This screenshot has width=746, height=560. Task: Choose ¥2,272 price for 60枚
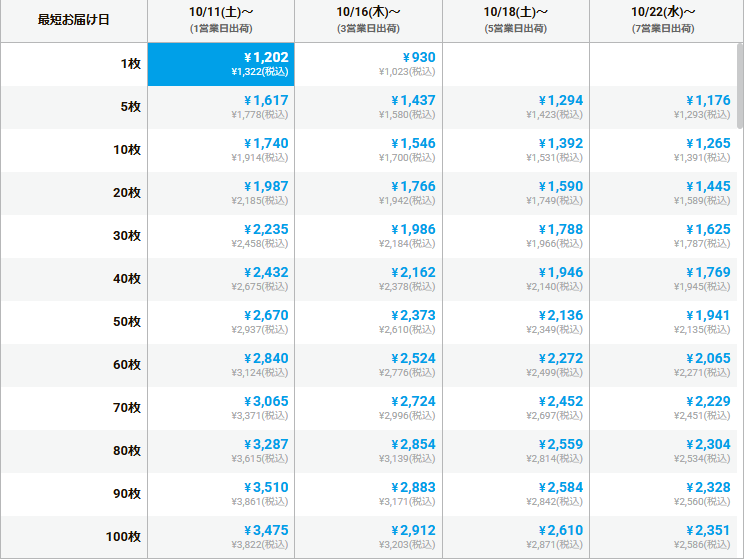516,365
